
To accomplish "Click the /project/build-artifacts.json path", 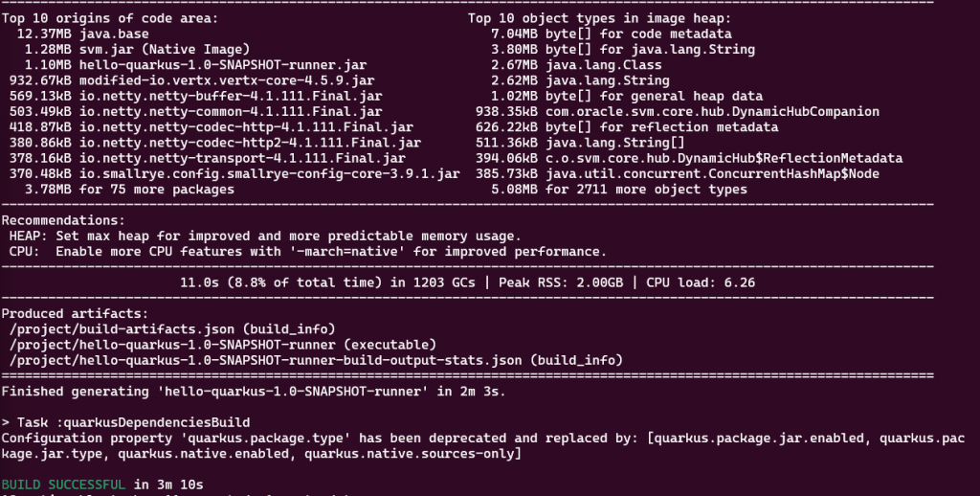I will [x=122, y=329].
